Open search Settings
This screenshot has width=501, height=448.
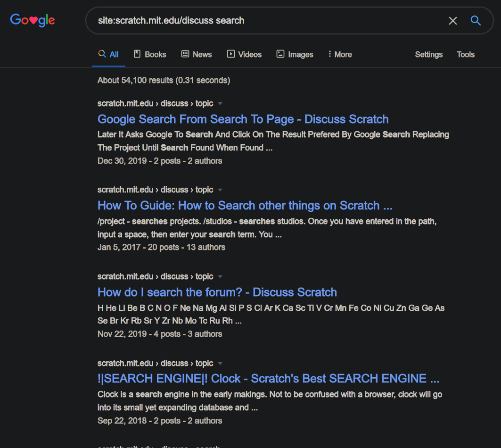[x=428, y=54]
